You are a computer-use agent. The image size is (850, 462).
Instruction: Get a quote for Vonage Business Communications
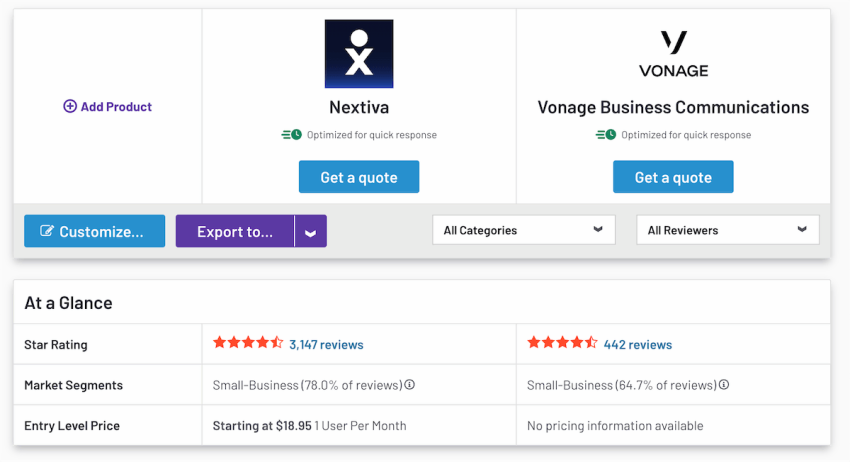(673, 177)
